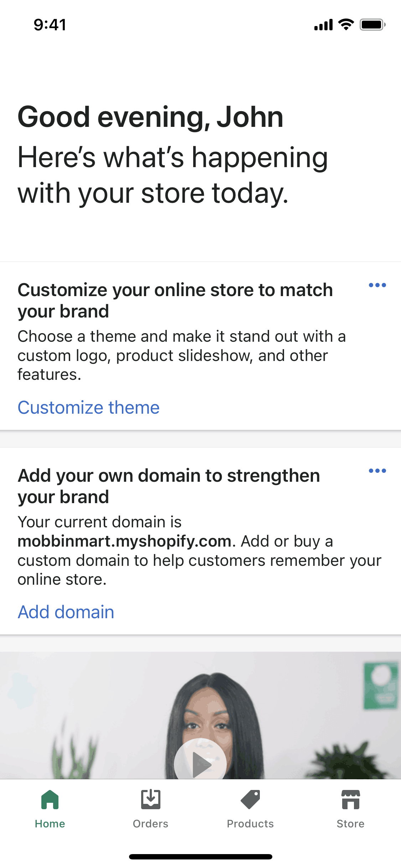Tap the home indicator bar
Screen dimensions: 401x868
pyautogui.click(x=200, y=857)
